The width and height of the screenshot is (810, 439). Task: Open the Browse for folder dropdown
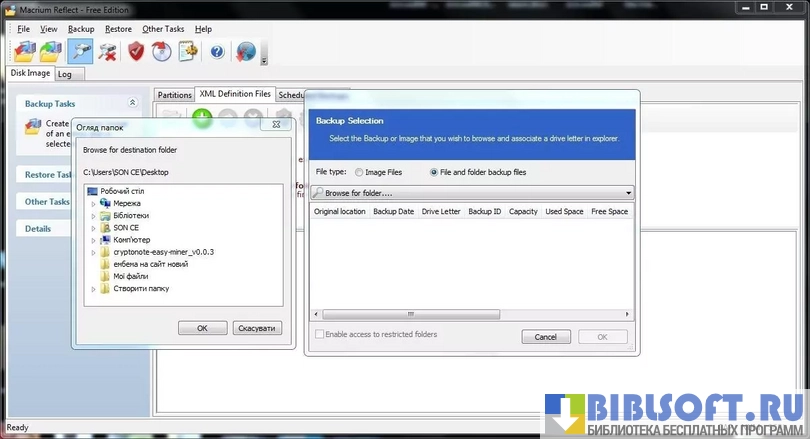click(x=628, y=192)
